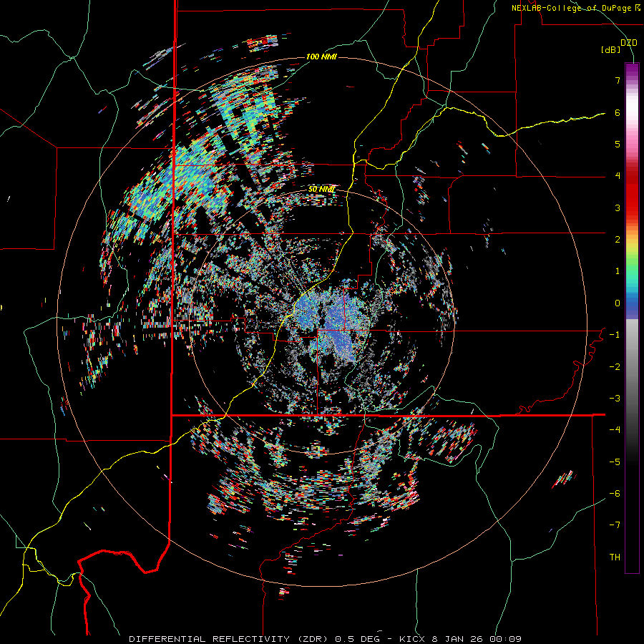Click the -7 value on the dB scale
The image size is (644, 644).
(615, 525)
